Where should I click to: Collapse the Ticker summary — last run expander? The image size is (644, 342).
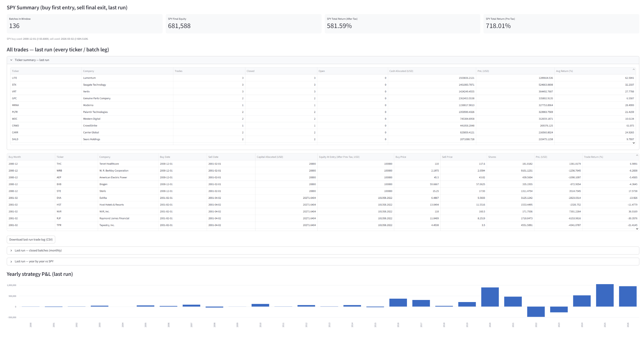tap(32, 60)
